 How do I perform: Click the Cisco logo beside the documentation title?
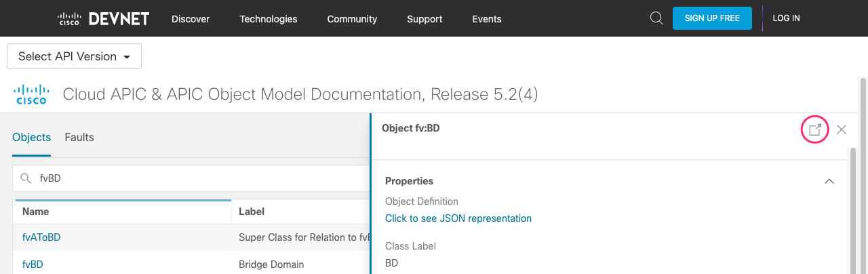click(x=32, y=94)
